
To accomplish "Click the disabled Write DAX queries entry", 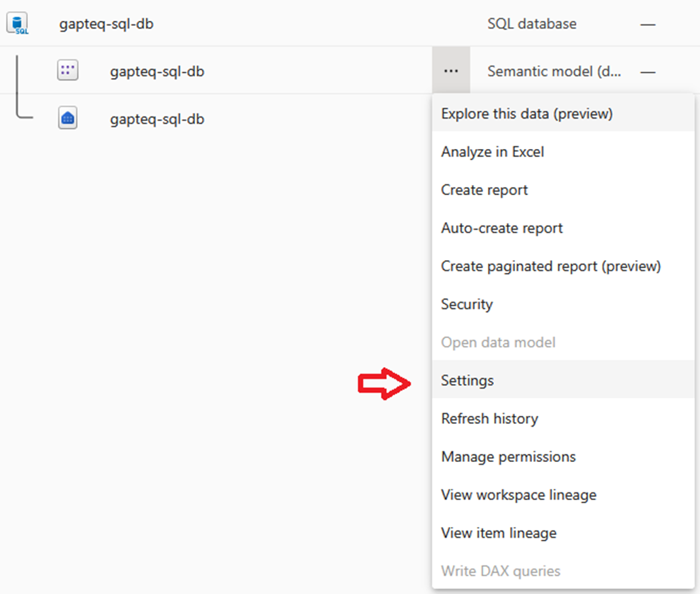I will coord(501,571).
